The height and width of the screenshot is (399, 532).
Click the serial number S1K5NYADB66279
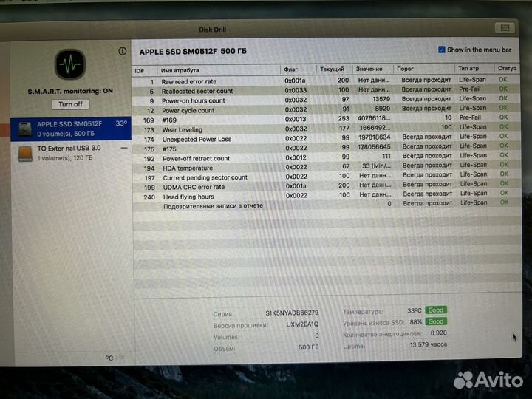(292, 313)
